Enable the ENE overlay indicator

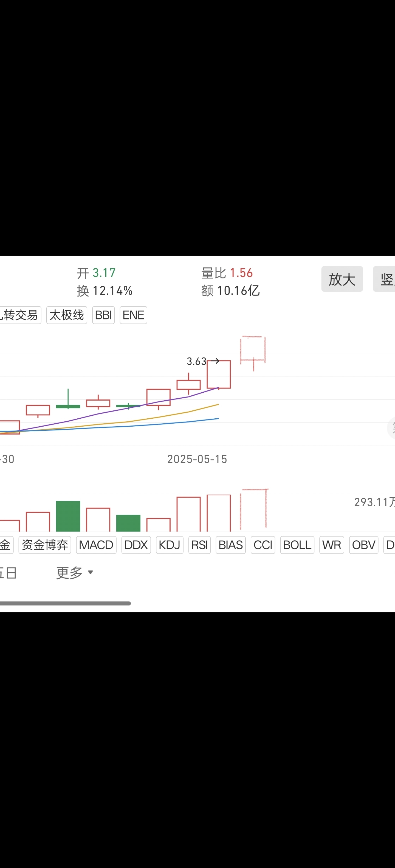(x=134, y=315)
